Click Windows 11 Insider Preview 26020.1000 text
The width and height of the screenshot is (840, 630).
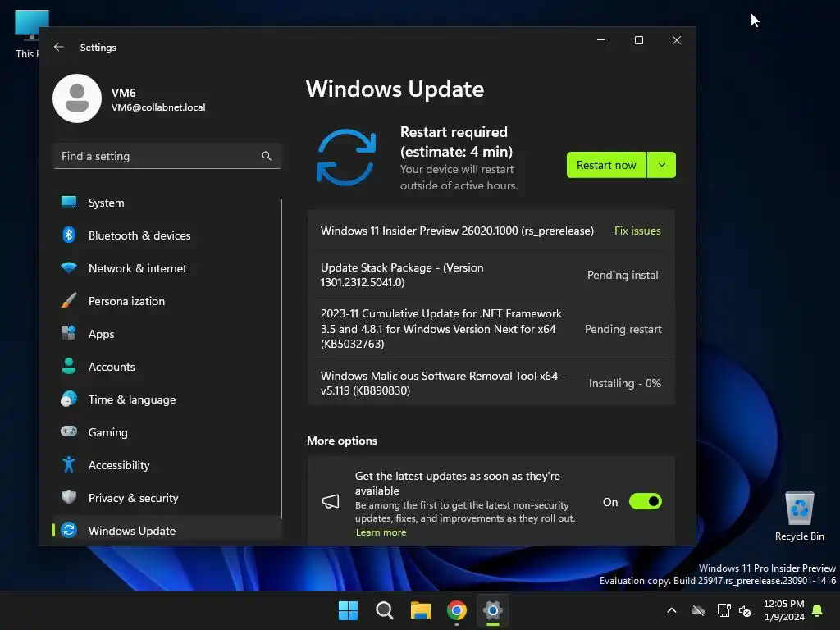click(457, 231)
